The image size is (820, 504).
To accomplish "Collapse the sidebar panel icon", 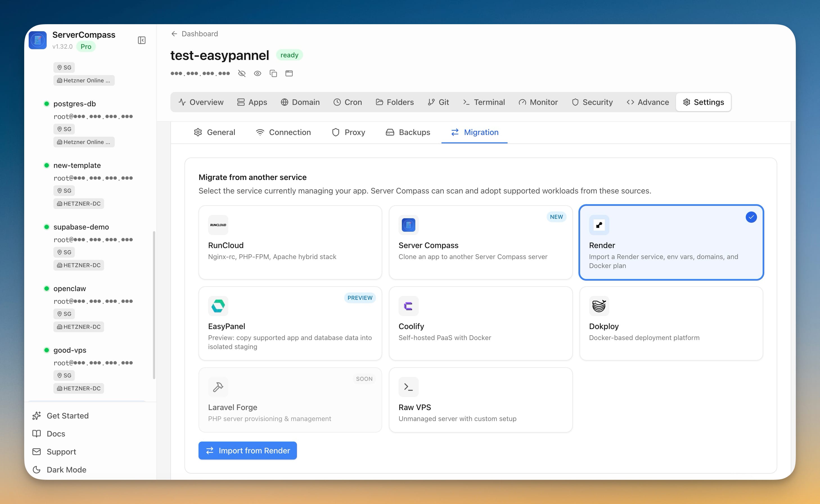I will pos(142,40).
